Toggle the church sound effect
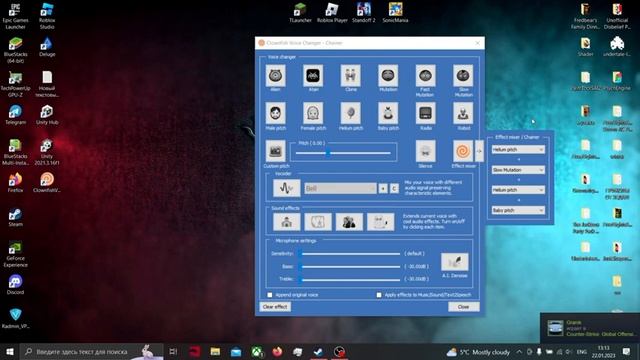This screenshot has height=360, width=640. [x=287, y=222]
